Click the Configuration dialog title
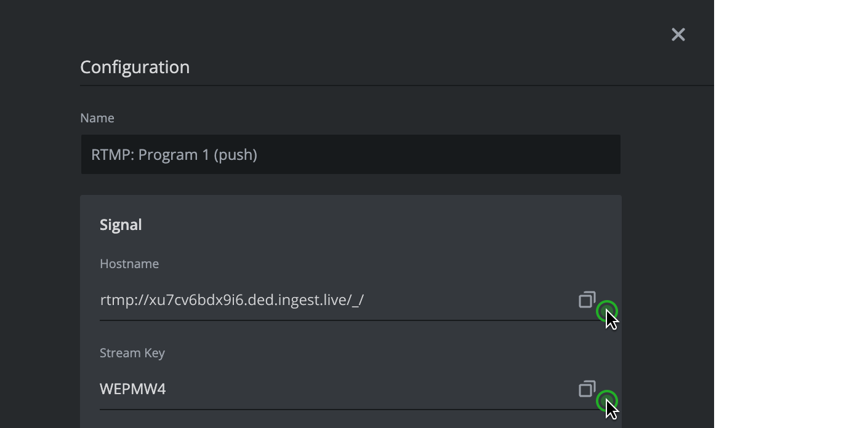The image size is (868, 428). (x=134, y=66)
